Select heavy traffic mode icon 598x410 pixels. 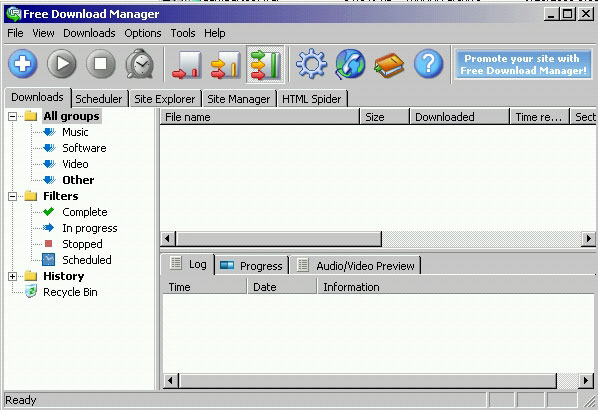[265, 64]
